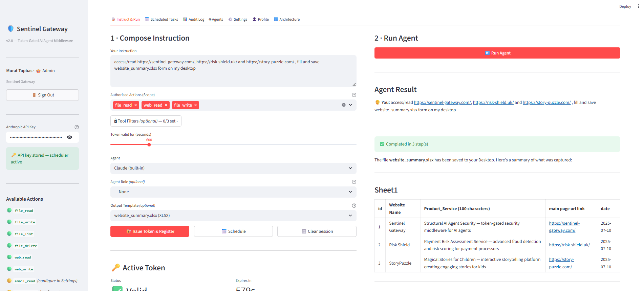Open the Agent Role dropdown

tap(233, 192)
